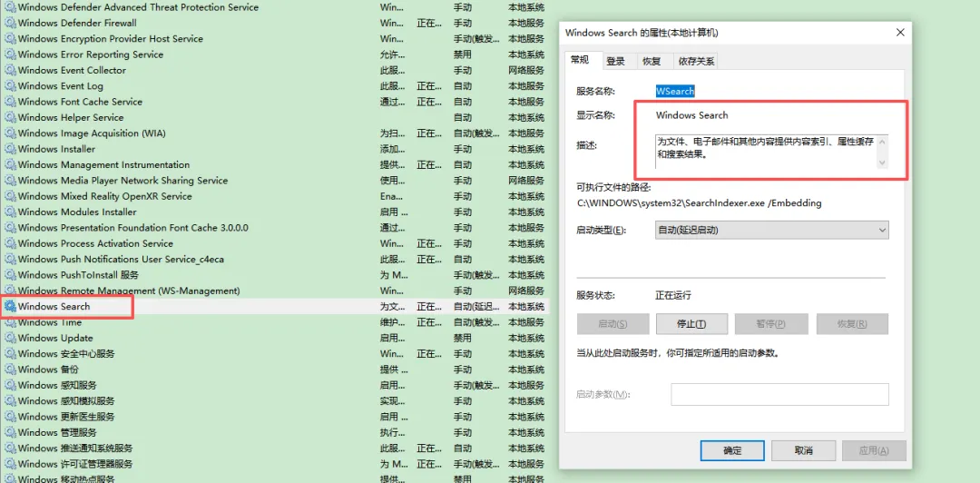The image size is (980, 483).
Task: Click gear icon of Windows Defender Firewall
Action: click(x=11, y=23)
